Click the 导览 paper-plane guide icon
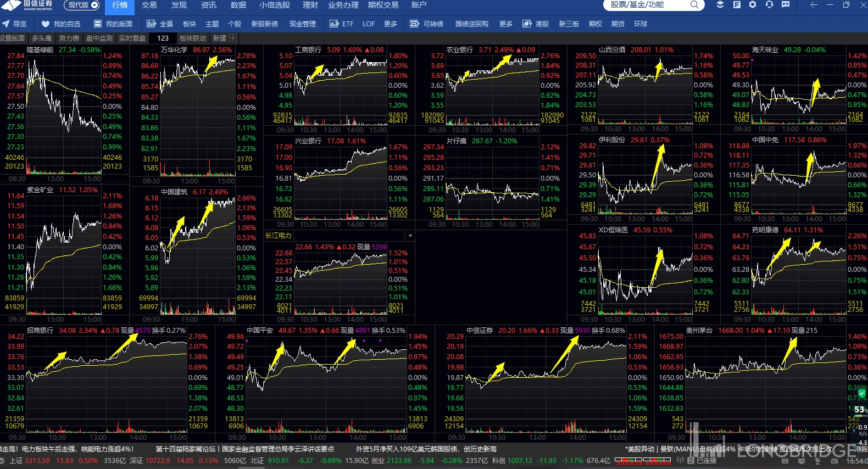 tap(14, 24)
